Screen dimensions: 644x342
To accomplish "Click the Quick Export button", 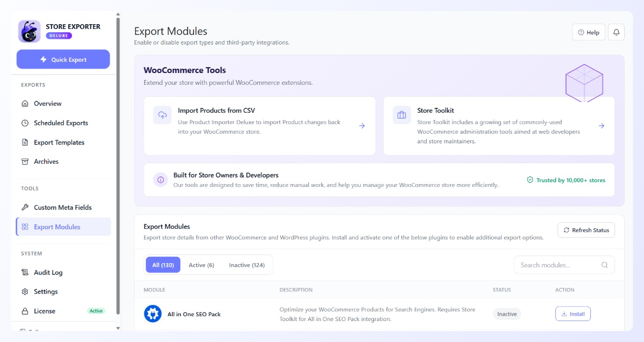I will pos(63,60).
